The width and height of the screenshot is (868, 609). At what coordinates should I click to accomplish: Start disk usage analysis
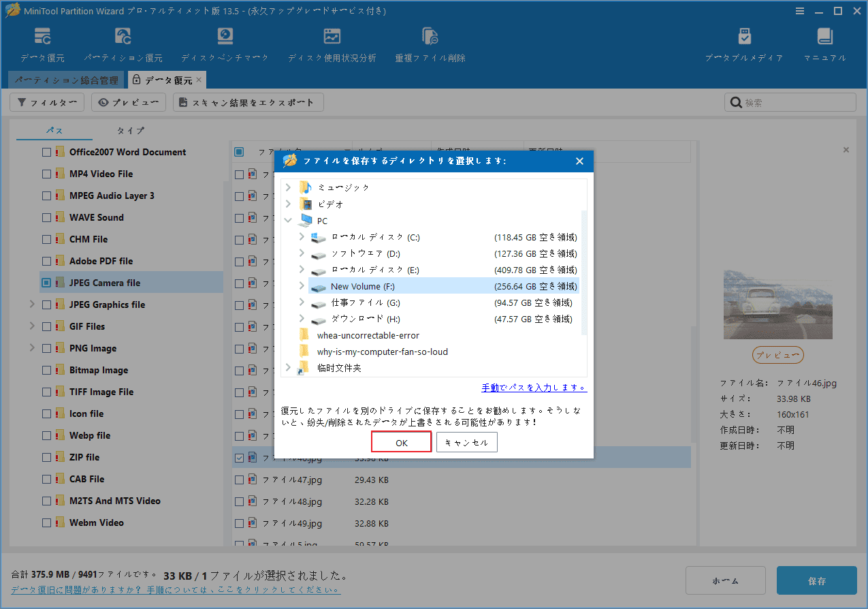332,43
